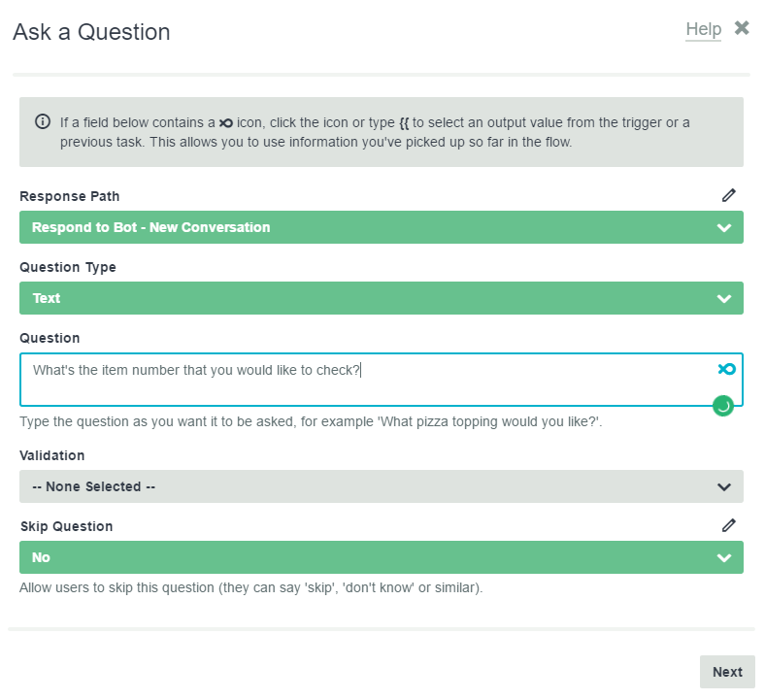Open the Help link
Screen dimensions: 765x700
click(x=703, y=29)
